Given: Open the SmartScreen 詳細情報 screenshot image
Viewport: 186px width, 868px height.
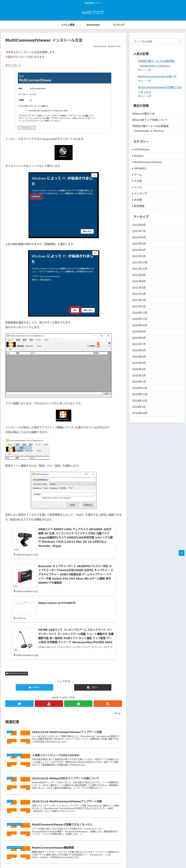Looking at the screenshot, I should click(x=63, y=205).
